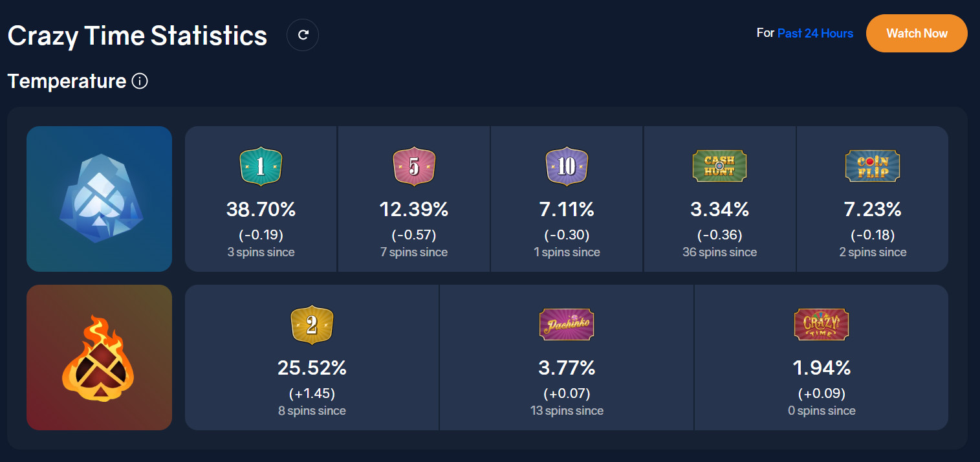Click the Crazy Time game icon
This screenshot has width=980, height=462.
[x=821, y=324]
